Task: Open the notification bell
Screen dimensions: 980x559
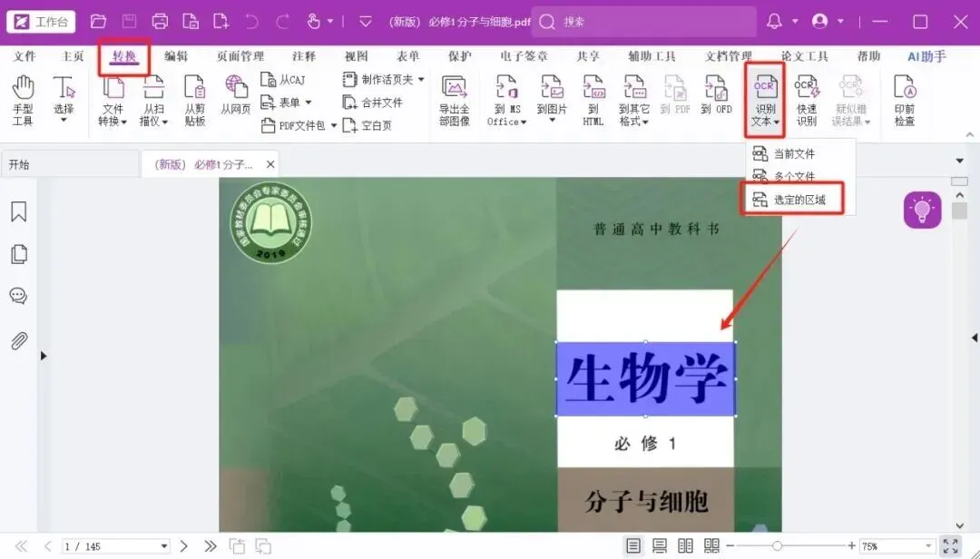Action: coord(774,22)
